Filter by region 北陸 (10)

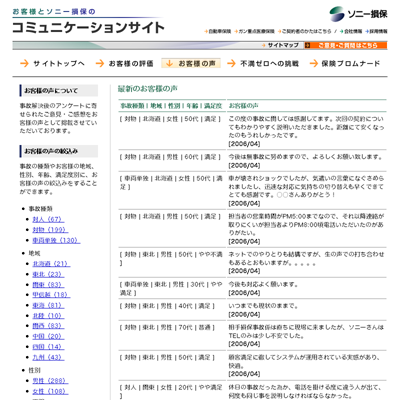48,316
